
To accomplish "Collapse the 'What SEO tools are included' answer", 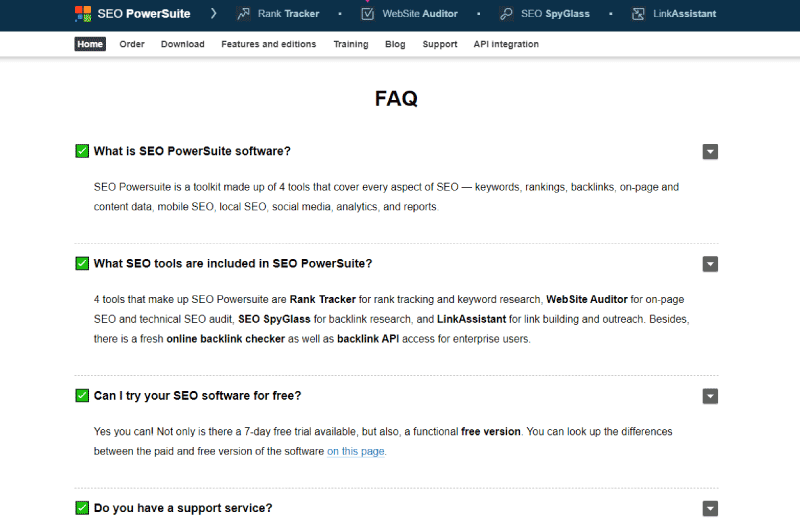I will pos(710,264).
